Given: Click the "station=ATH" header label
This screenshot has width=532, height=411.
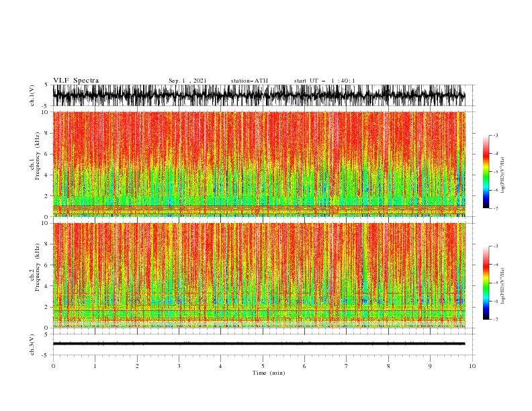Looking at the screenshot, I should click(249, 81).
